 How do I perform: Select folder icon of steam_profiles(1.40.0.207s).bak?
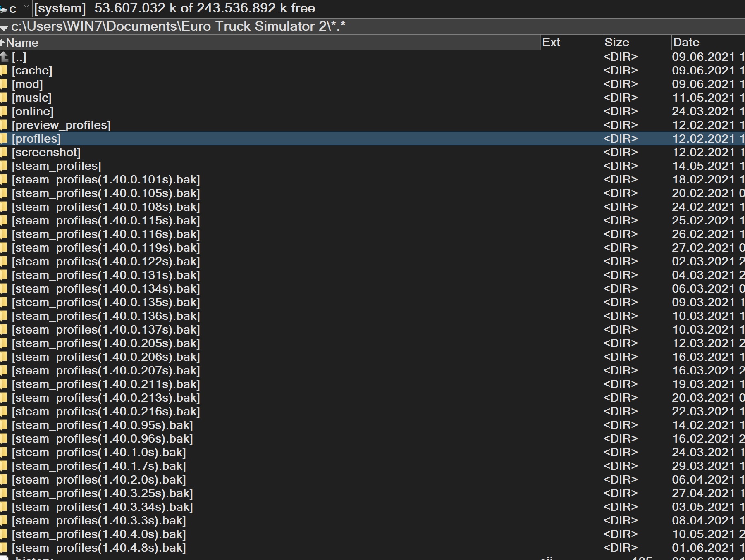[4, 371]
